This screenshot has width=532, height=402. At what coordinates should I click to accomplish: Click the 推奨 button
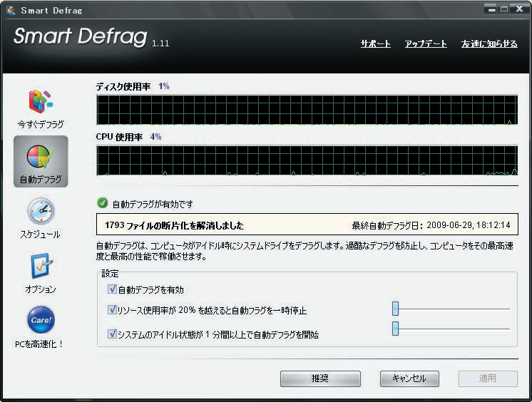pyautogui.click(x=320, y=378)
